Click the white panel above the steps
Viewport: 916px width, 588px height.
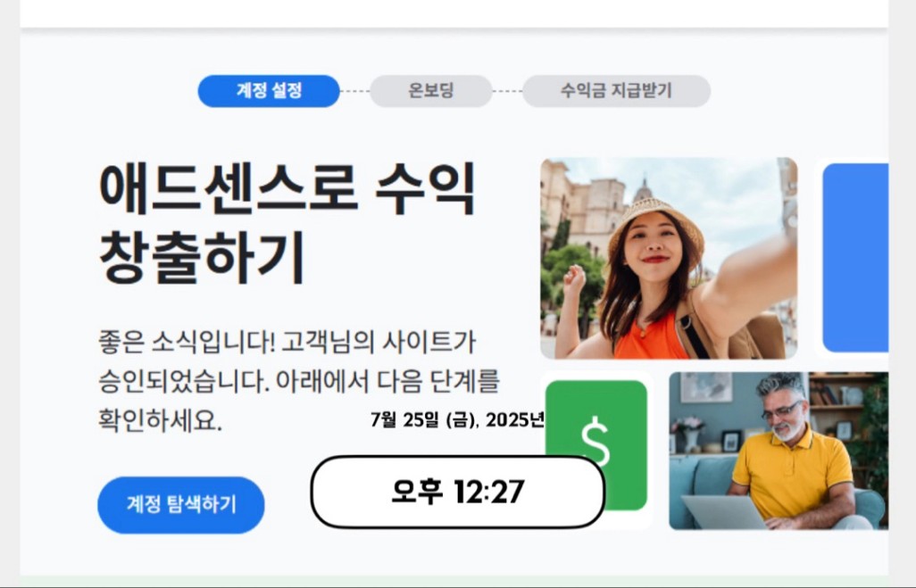(x=454, y=12)
